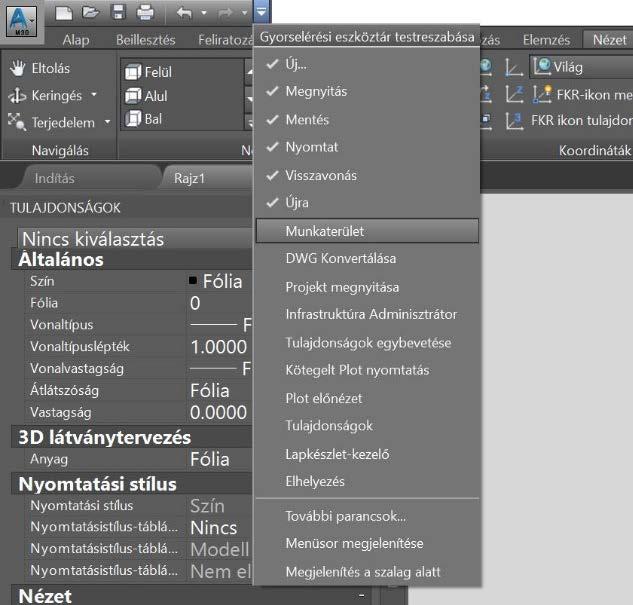633x605 pixels.
Task: Uncheck Mentés in the customize menu
Action: pos(367,120)
